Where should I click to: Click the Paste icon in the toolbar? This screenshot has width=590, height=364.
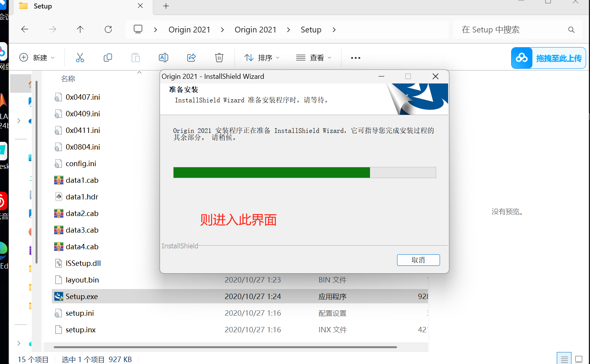click(x=136, y=57)
